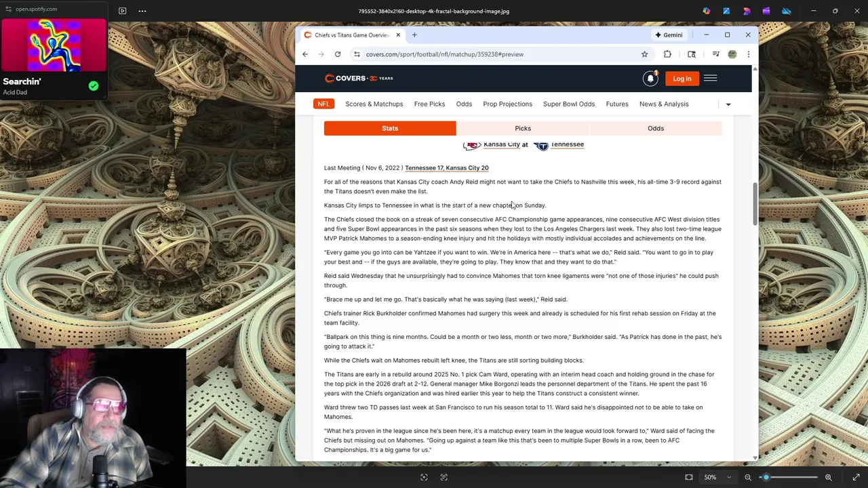Open Super Bowl Odds nav item

(568, 104)
